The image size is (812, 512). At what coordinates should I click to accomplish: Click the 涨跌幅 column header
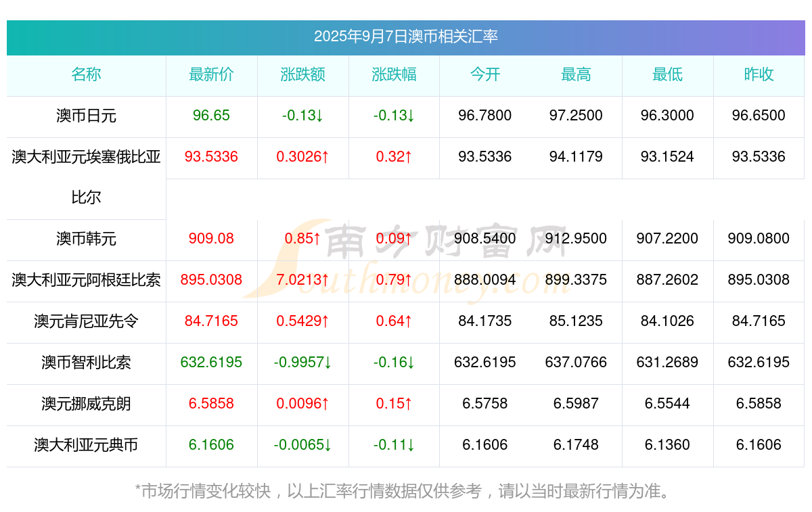(394, 74)
